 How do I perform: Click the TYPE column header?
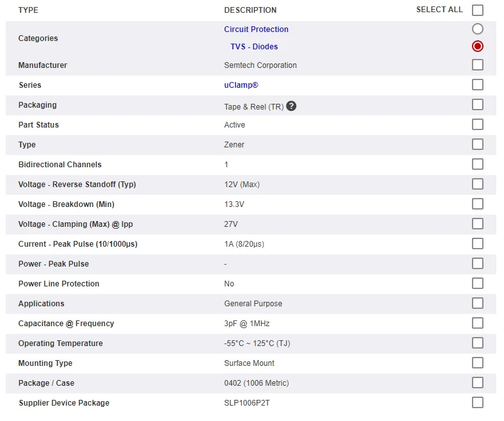(x=28, y=10)
